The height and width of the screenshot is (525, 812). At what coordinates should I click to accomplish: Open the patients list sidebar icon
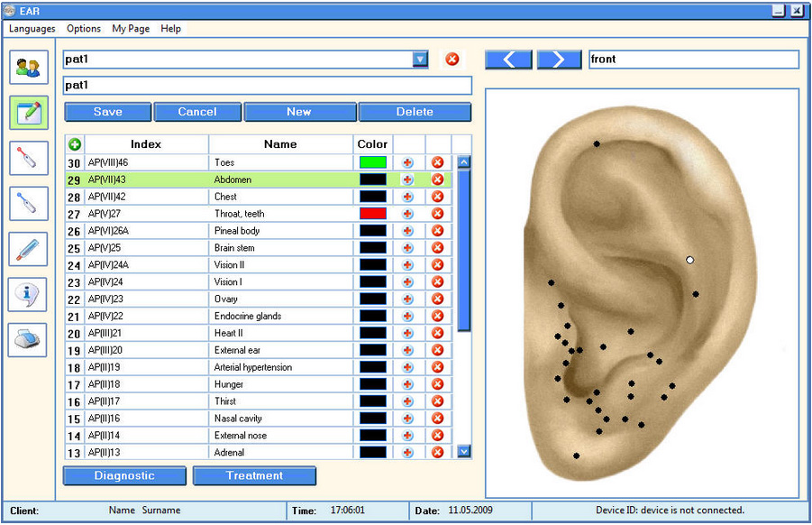(x=28, y=68)
